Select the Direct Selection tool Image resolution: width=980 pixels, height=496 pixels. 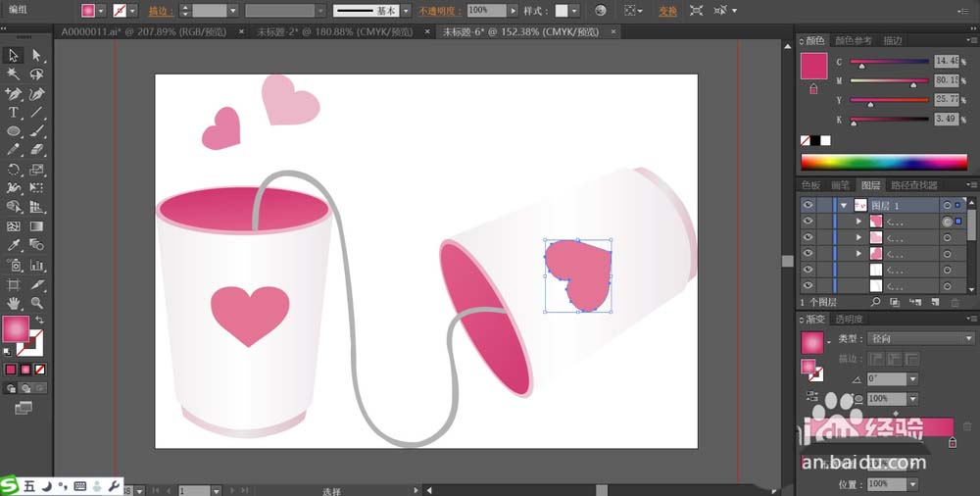tap(36, 56)
